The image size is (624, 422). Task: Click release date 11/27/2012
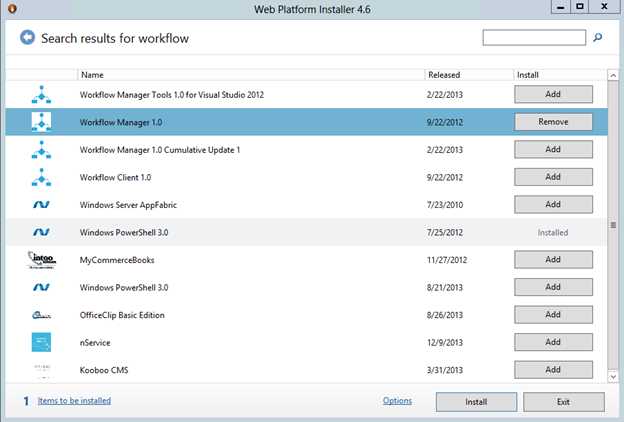tap(447, 260)
